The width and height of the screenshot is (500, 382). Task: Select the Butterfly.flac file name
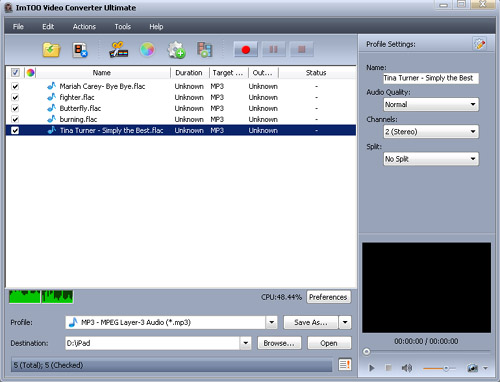pos(80,108)
